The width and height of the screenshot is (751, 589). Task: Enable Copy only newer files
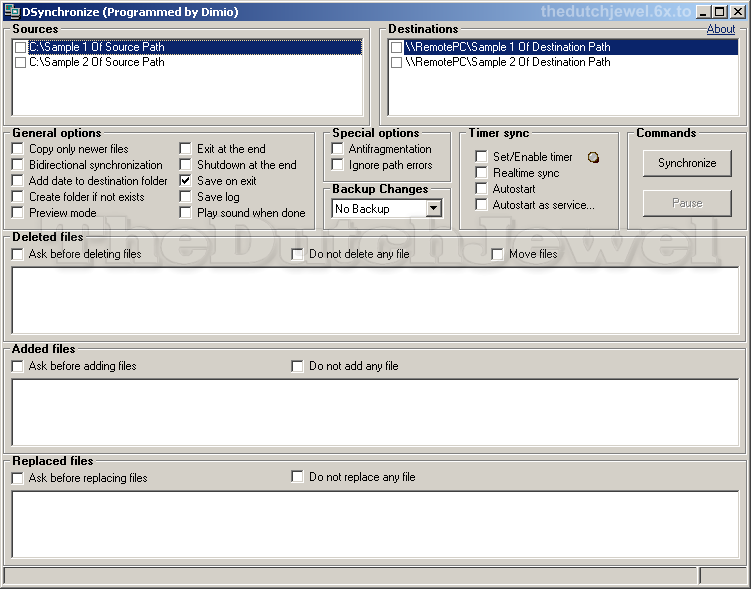click(18, 149)
